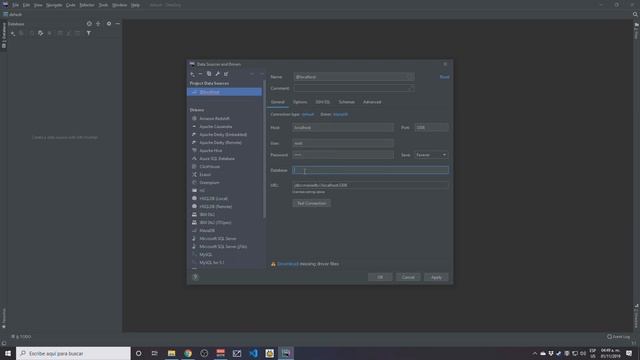Open the Refactor menu

(x=87, y=5)
